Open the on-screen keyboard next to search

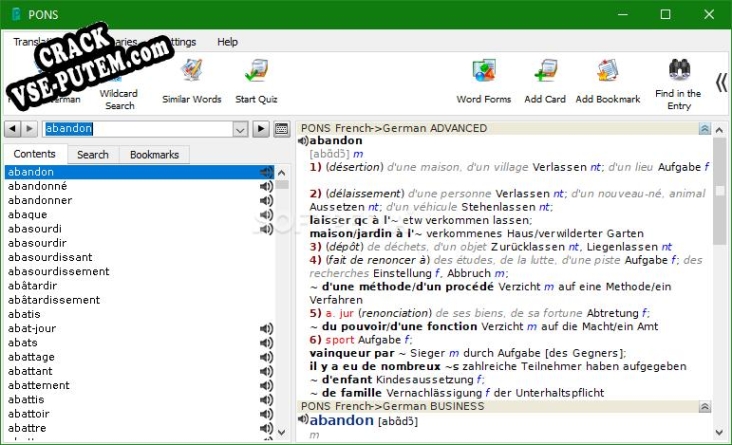coord(281,129)
